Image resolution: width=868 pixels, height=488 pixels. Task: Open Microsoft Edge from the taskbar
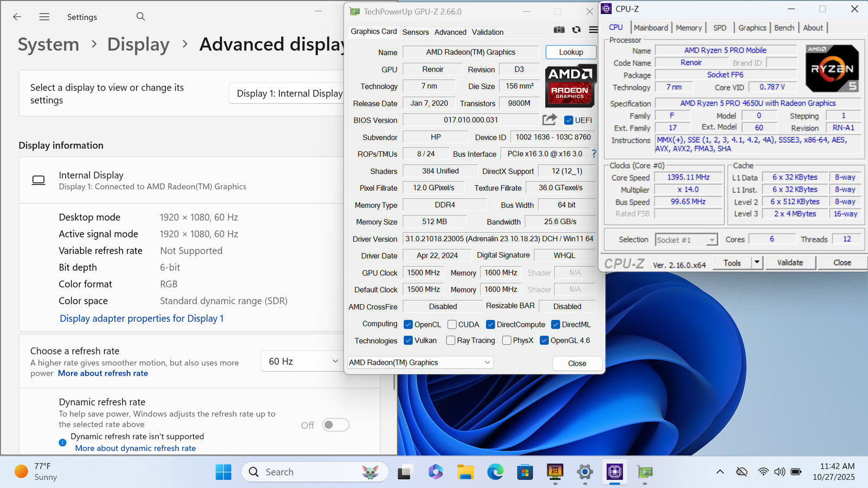(x=495, y=472)
